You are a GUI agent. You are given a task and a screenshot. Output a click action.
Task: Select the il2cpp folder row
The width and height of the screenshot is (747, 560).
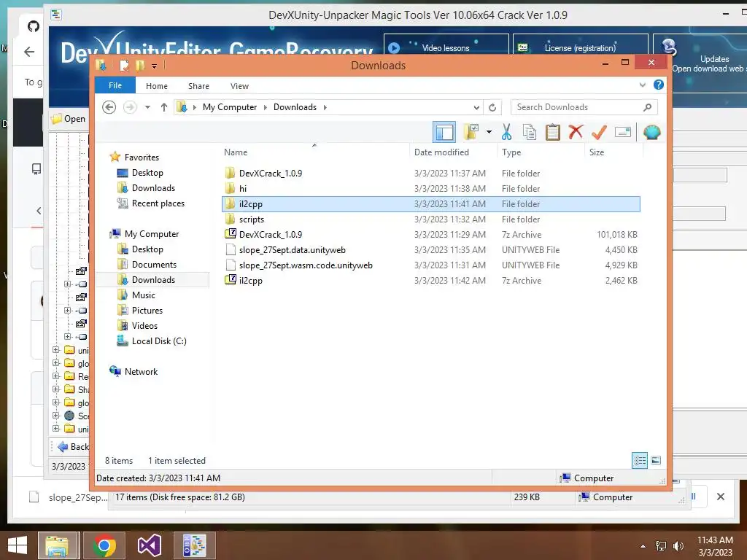(430, 204)
